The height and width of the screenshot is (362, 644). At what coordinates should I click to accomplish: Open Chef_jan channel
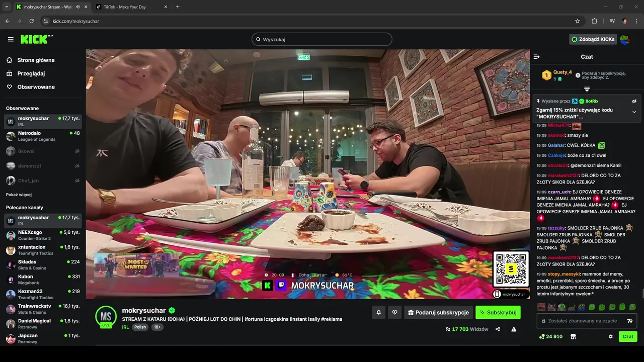[x=43, y=180]
